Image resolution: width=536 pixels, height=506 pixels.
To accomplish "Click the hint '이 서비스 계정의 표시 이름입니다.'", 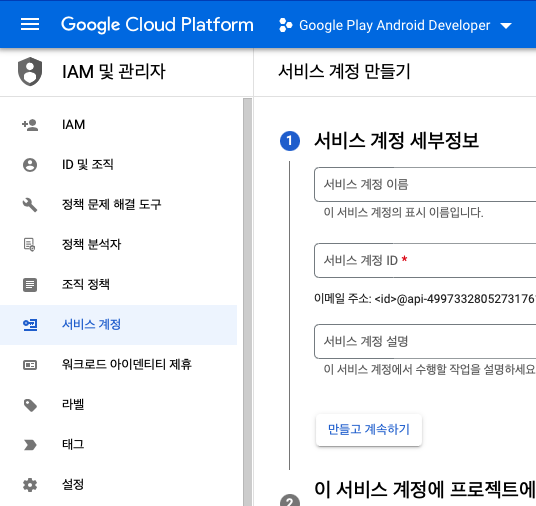I will pos(403,212).
